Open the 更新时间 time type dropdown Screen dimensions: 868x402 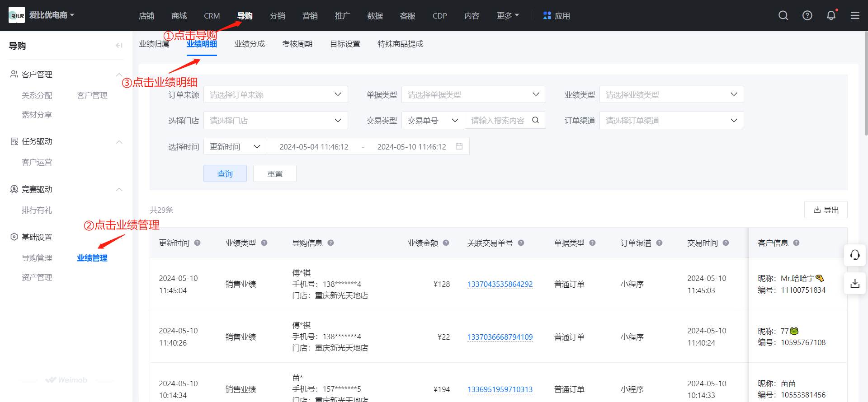235,147
